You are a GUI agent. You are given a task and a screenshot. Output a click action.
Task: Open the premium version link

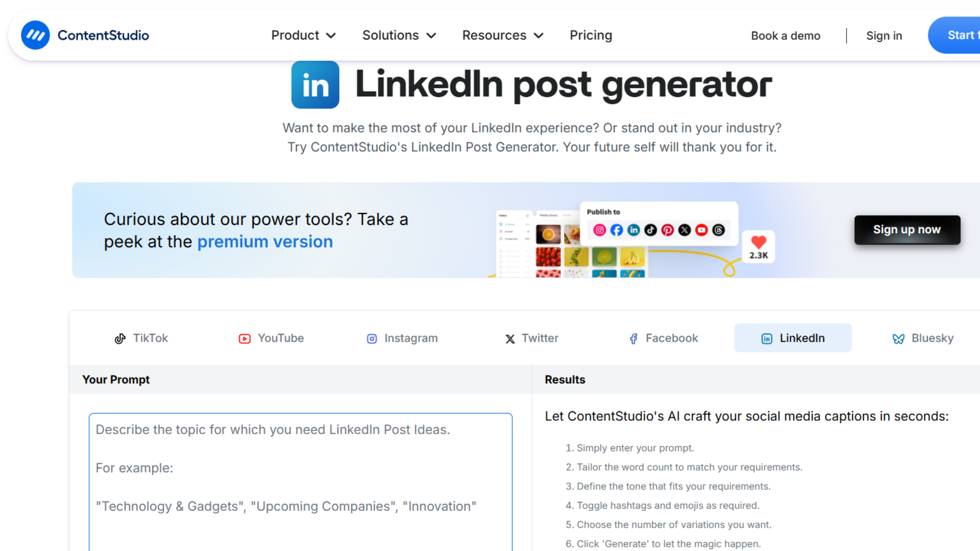[x=265, y=241]
